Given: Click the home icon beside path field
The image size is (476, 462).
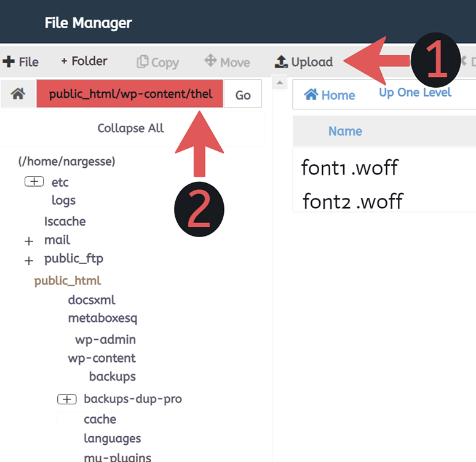Looking at the screenshot, I should [18, 94].
